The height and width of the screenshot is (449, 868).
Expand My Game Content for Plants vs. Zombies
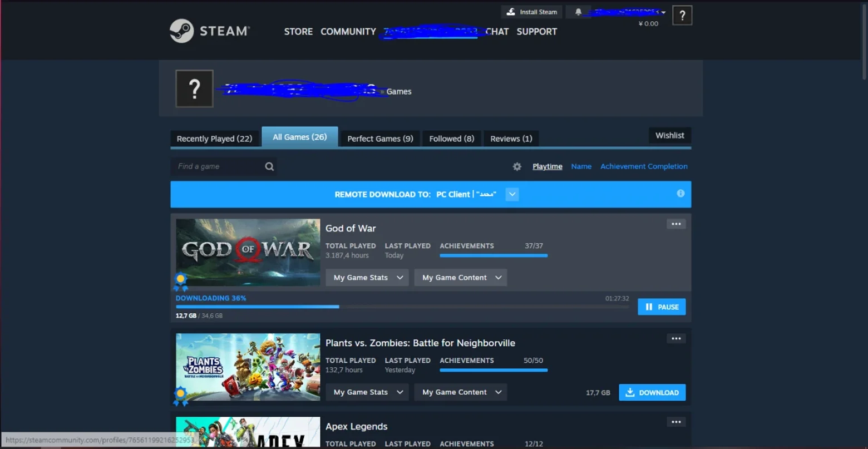coord(461,392)
